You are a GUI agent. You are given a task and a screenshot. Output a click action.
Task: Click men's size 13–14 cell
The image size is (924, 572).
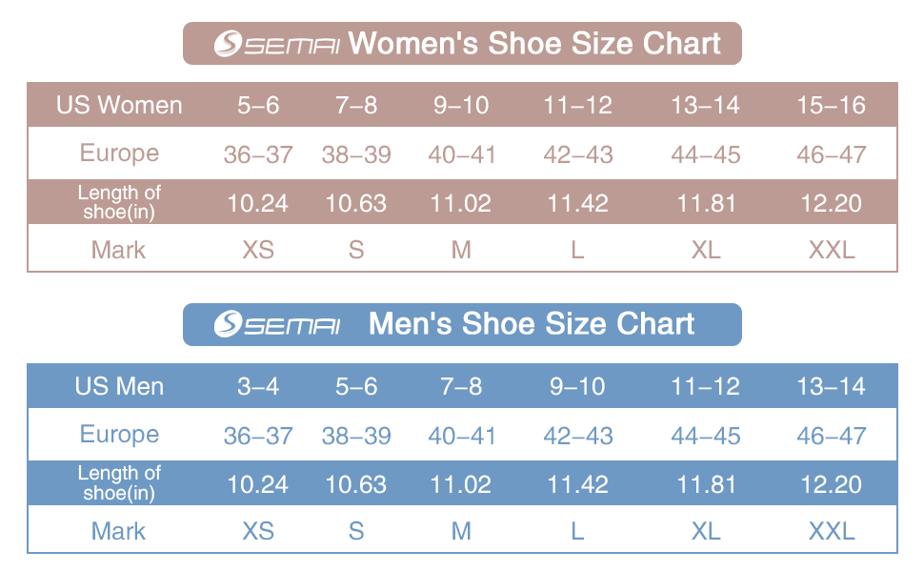[832, 386]
